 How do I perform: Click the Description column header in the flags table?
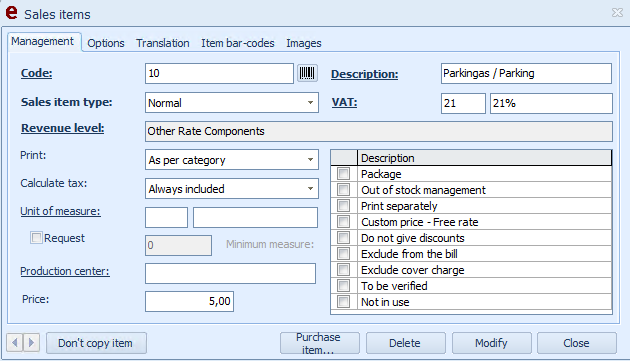point(484,158)
